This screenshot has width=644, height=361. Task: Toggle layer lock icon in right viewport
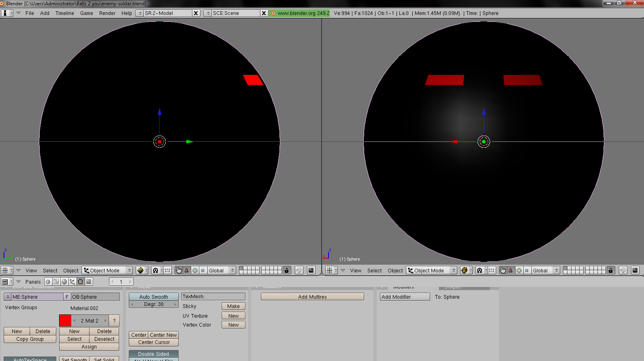tap(611, 270)
